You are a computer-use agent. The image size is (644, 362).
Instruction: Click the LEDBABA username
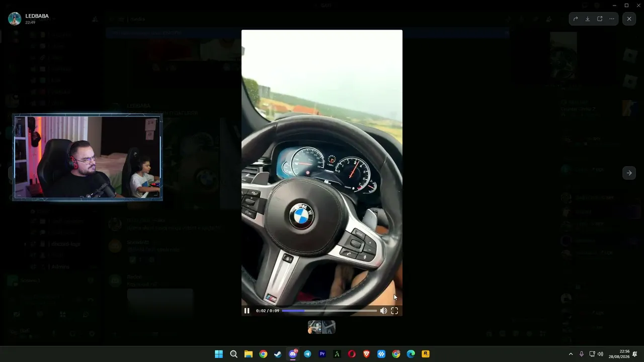pyautogui.click(x=37, y=16)
